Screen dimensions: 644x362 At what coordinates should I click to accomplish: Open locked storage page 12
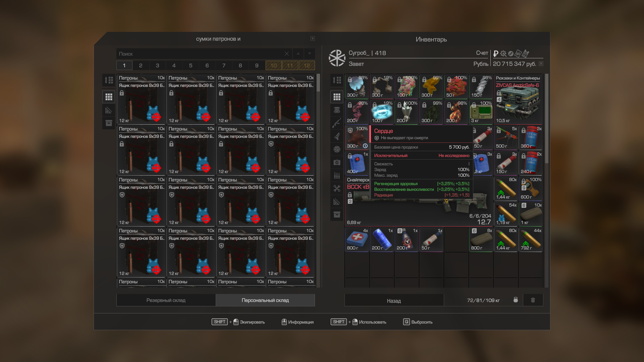[307, 65]
